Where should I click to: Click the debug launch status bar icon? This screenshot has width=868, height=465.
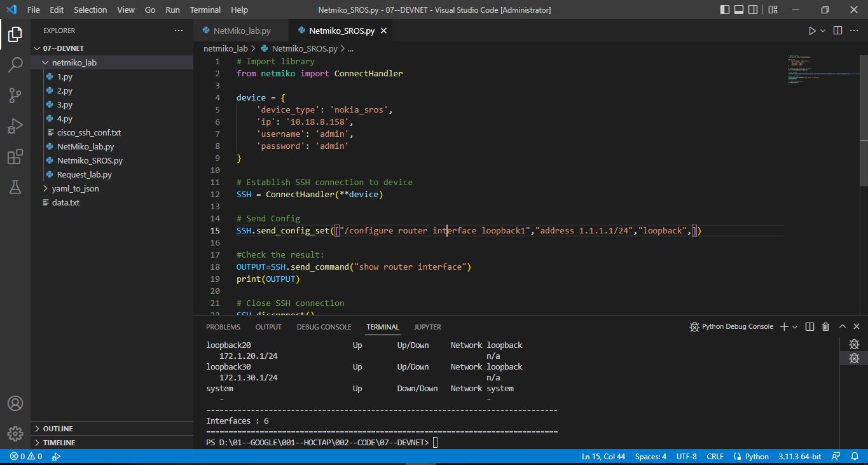click(56, 457)
